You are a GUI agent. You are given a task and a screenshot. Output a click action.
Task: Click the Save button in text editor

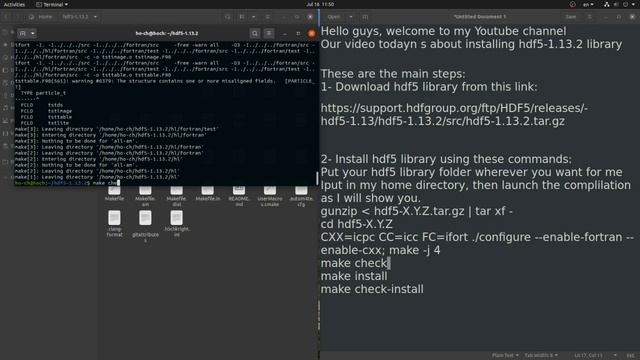[571, 17]
